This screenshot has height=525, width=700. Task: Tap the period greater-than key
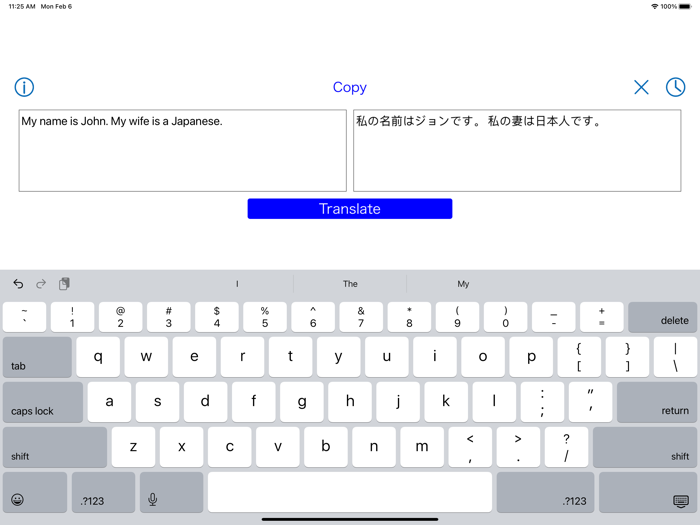(x=518, y=447)
